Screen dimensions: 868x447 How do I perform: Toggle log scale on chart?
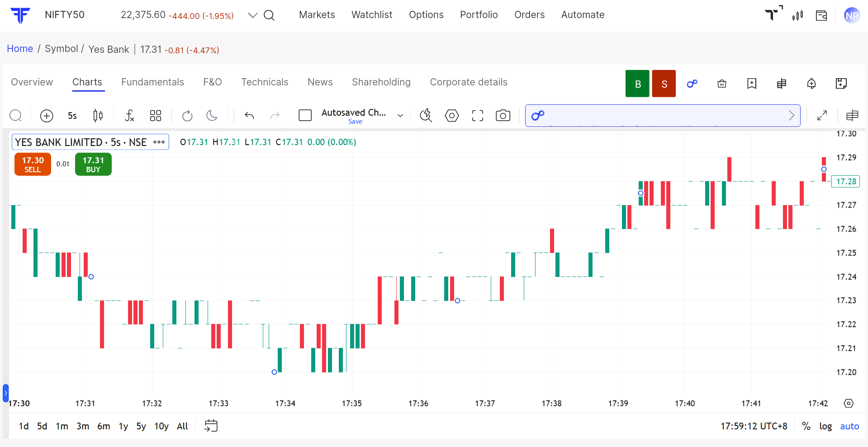[825, 426]
